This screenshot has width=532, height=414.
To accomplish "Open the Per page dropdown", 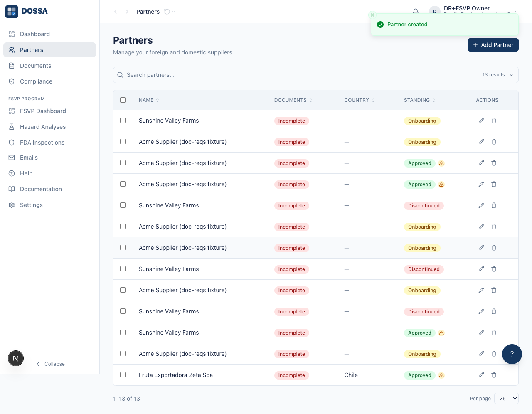I will [506, 398].
